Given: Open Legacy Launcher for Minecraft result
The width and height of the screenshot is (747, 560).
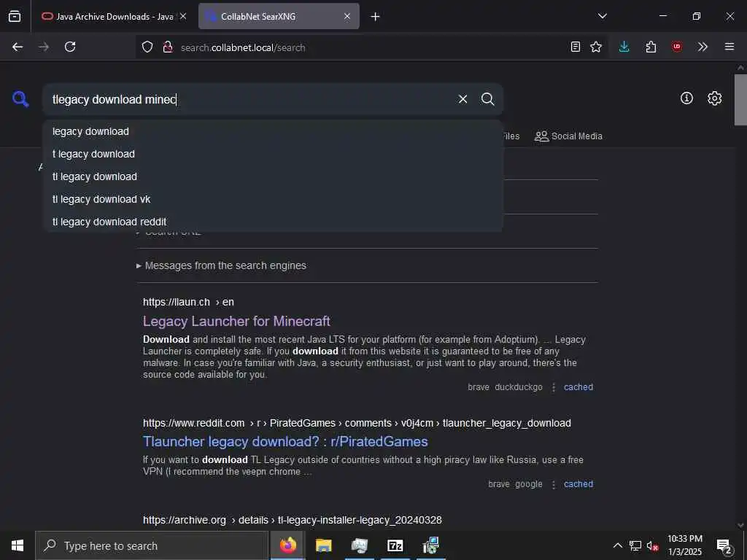Looking at the screenshot, I should (236, 321).
